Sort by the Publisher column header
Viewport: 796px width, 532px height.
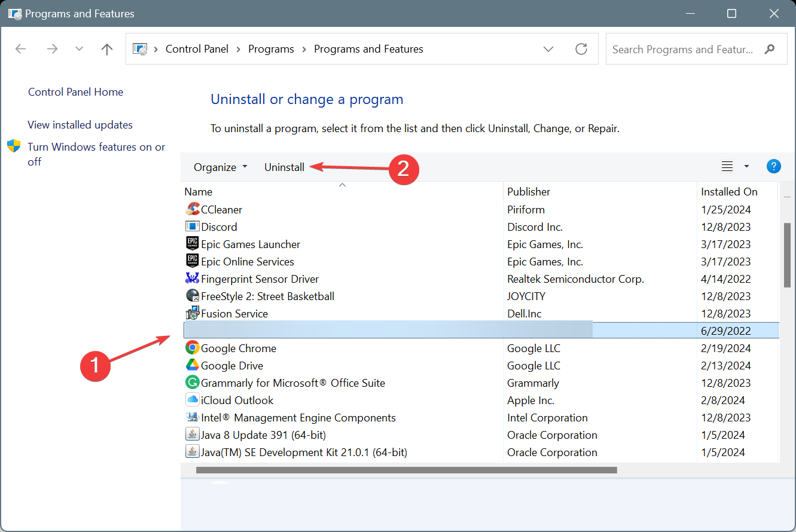(x=529, y=192)
